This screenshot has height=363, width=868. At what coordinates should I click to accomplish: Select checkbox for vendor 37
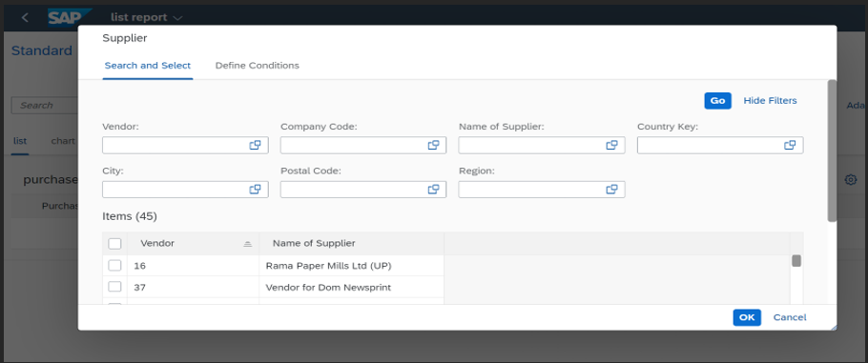click(x=114, y=287)
